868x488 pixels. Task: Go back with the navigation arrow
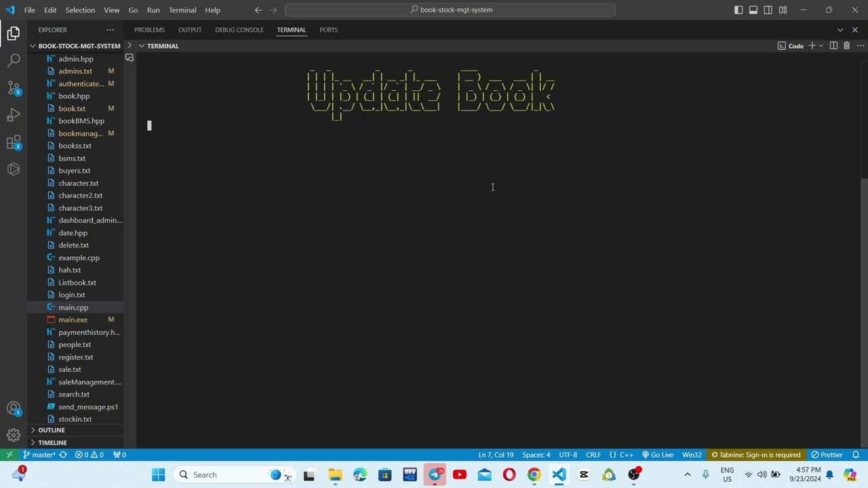(x=258, y=10)
